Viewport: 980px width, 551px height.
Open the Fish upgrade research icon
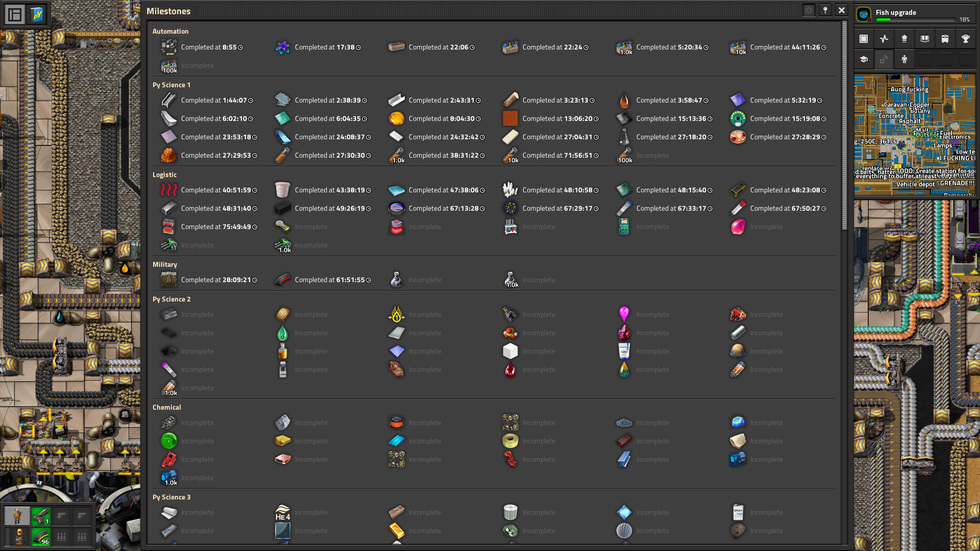(864, 15)
